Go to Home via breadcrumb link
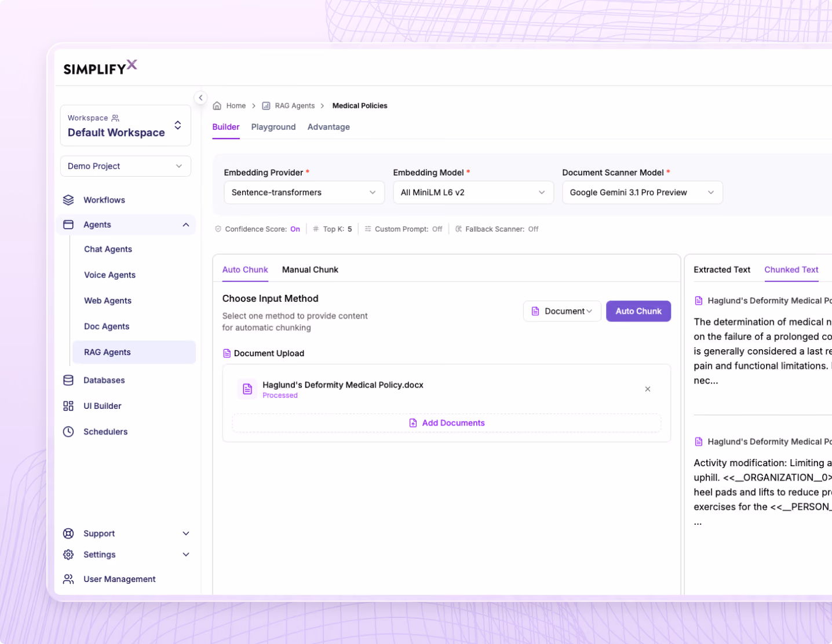This screenshot has width=832, height=644. coord(236,106)
